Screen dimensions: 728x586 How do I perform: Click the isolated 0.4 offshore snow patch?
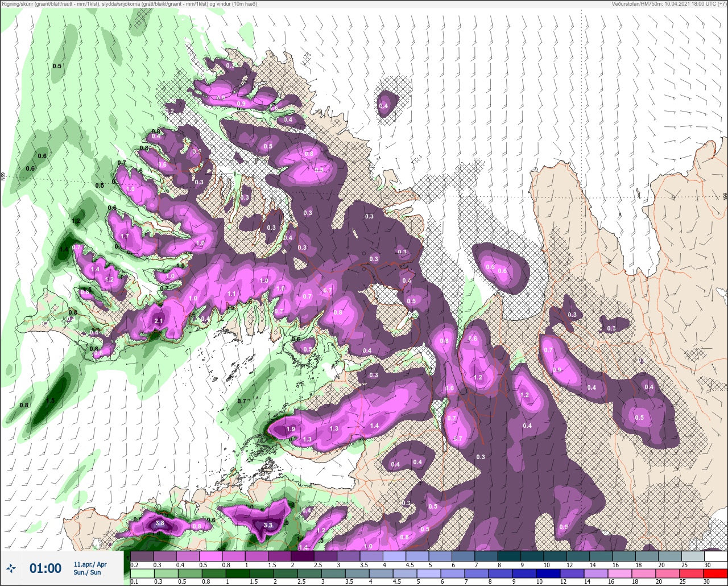pyautogui.click(x=383, y=106)
